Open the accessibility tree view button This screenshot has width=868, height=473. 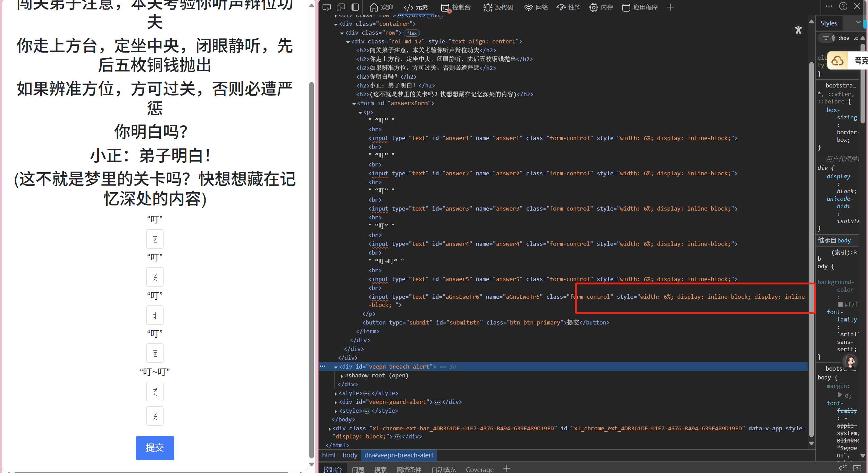click(x=798, y=30)
